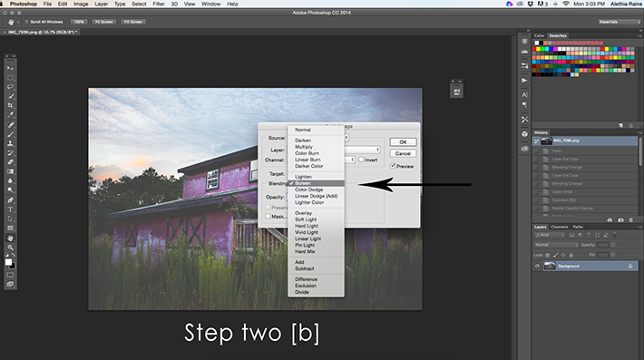
Task: Select the Lasso tool
Action: 10,87
